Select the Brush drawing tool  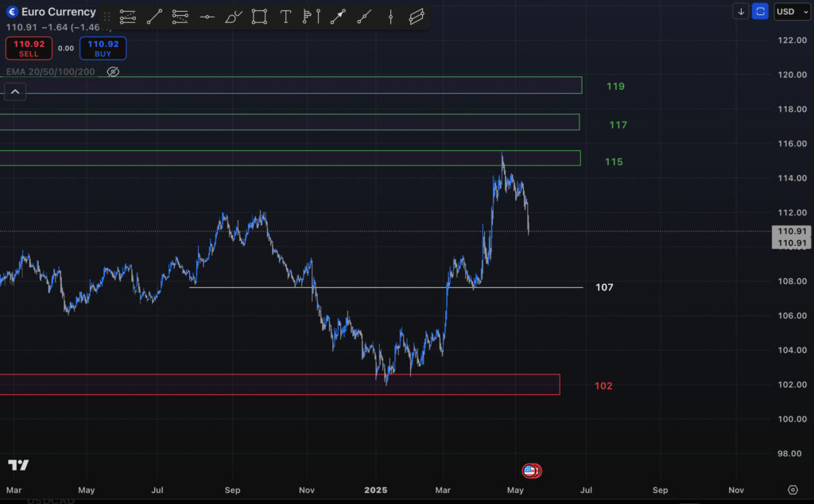(233, 16)
